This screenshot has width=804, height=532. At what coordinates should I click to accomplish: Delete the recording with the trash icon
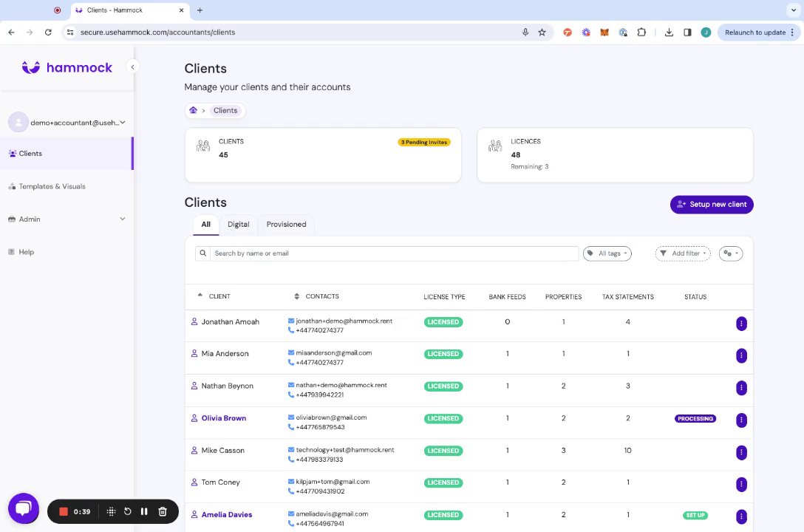[x=163, y=511]
